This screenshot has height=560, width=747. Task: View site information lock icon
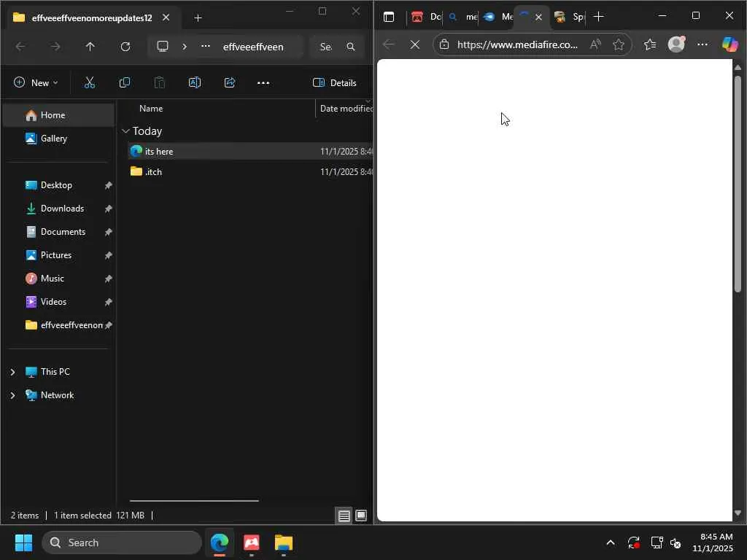(x=444, y=44)
